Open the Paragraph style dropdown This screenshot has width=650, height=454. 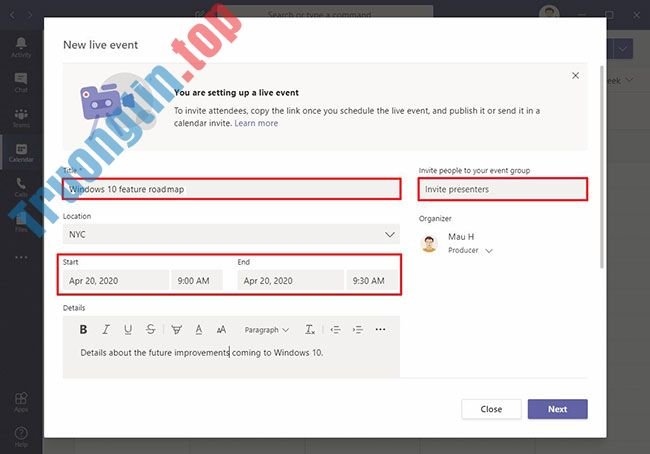[x=266, y=330]
